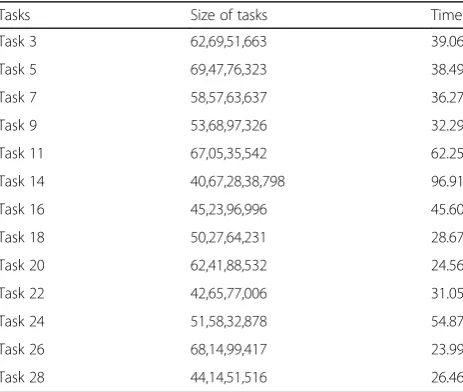The height and width of the screenshot is (392, 463).
Task: Click the size value 44,14,51,516
Action: [228, 378]
